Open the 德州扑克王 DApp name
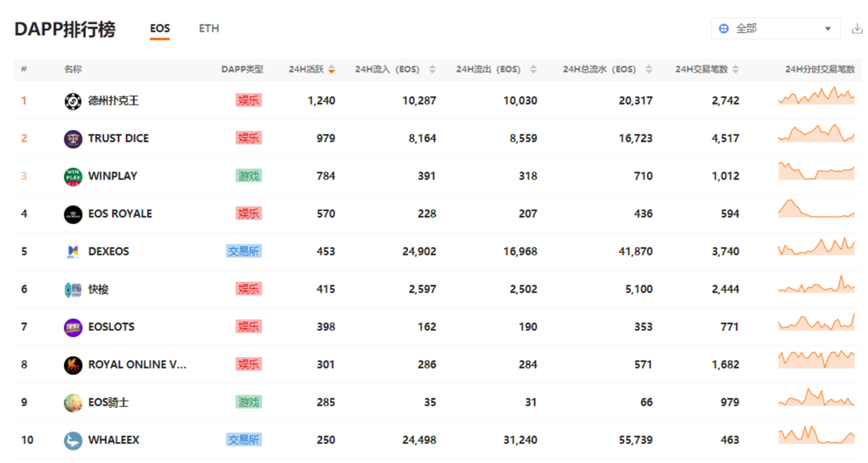The image size is (868, 463). coord(113,101)
